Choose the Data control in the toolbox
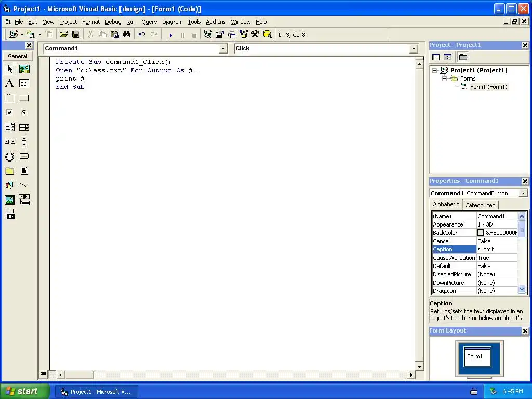532x399 pixels. click(24, 200)
